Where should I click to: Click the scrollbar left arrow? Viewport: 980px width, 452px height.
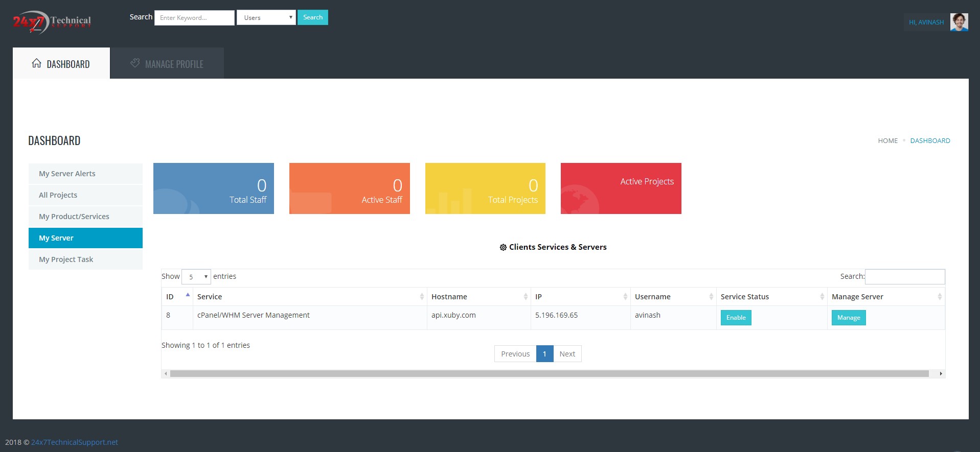[166, 374]
